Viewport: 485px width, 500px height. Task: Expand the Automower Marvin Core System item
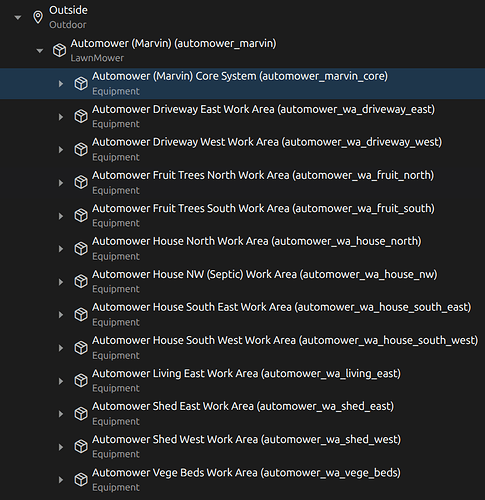click(x=61, y=84)
